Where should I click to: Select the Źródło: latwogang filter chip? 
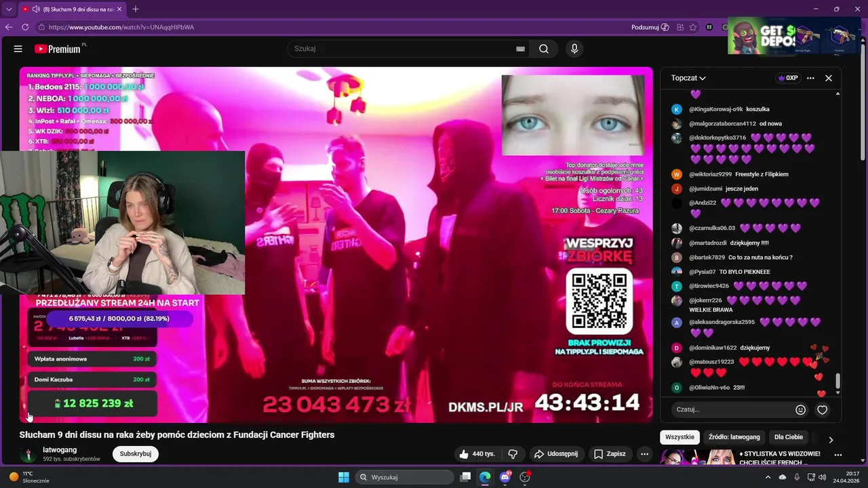coord(734,437)
